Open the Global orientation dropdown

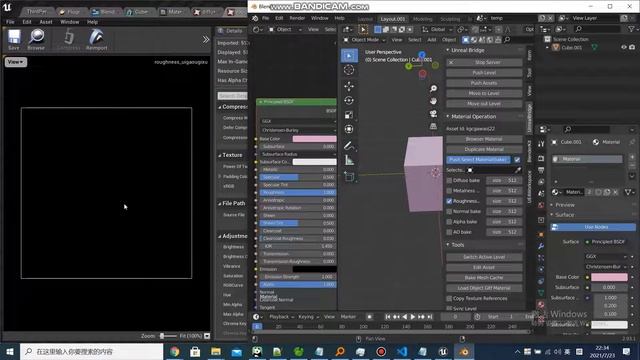click(x=438, y=29)
